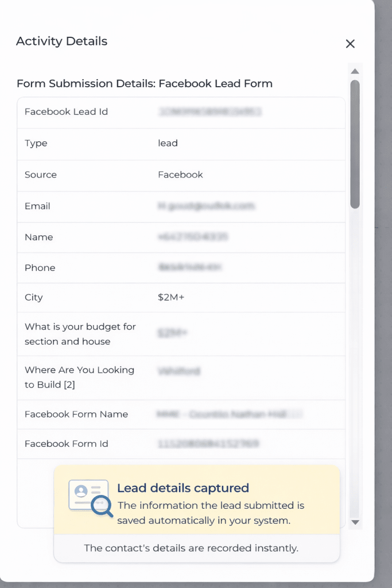392x588 pixels.
Task: Click the scrollbar up arrow
Action: point(355,71)
